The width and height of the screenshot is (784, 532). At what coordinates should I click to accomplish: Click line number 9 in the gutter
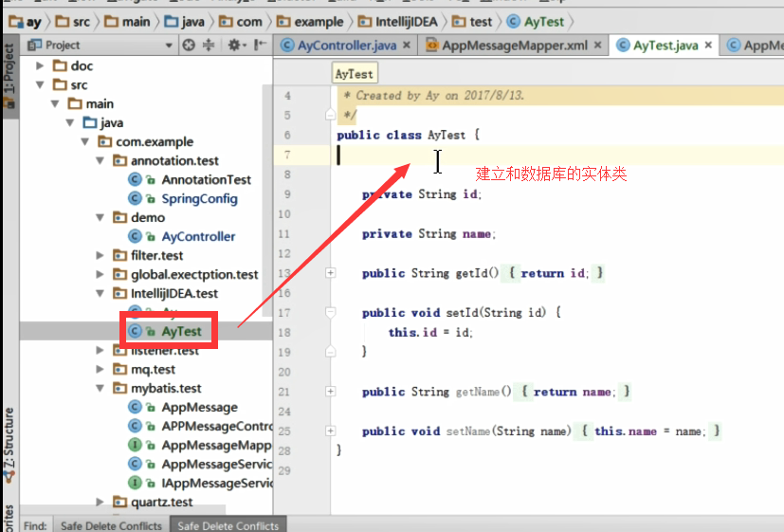tap(287, 194)
